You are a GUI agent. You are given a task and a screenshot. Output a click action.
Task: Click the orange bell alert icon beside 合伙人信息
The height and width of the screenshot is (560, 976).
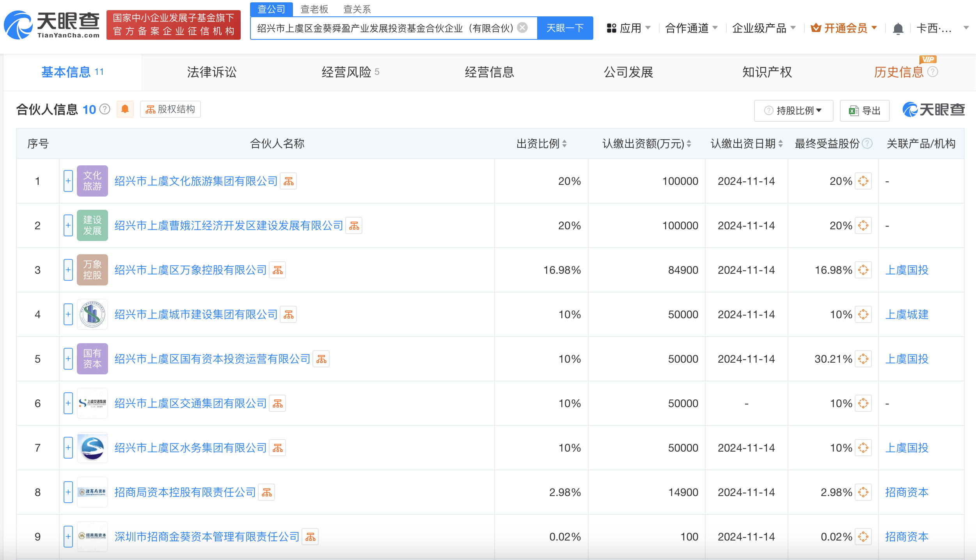125,109
